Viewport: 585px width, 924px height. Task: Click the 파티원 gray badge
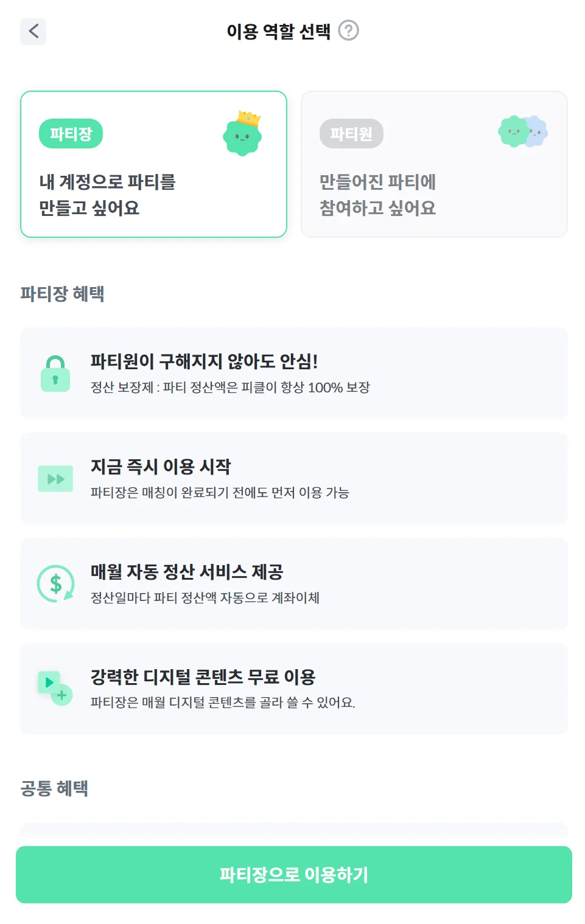pos(351,134)
